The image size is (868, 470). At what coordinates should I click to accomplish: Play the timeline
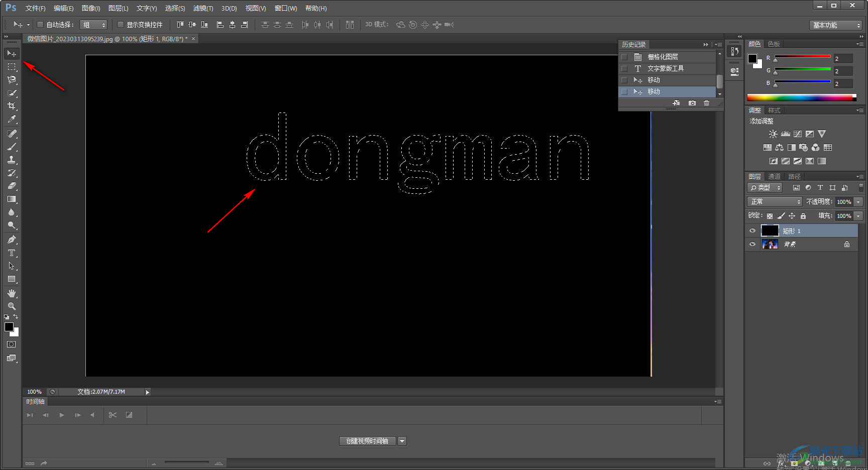coord(62,415)
